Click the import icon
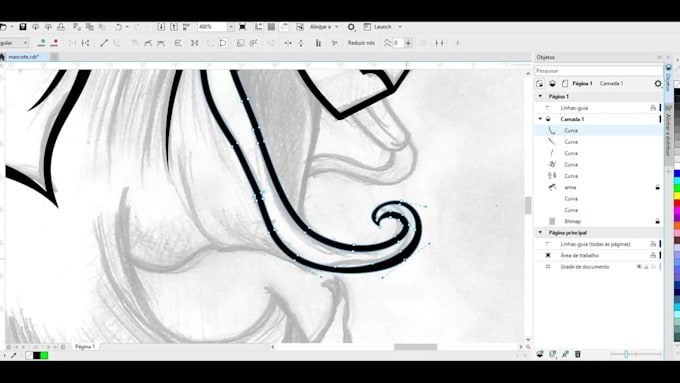This screenshot has height=383, width=680. [161, 27]
